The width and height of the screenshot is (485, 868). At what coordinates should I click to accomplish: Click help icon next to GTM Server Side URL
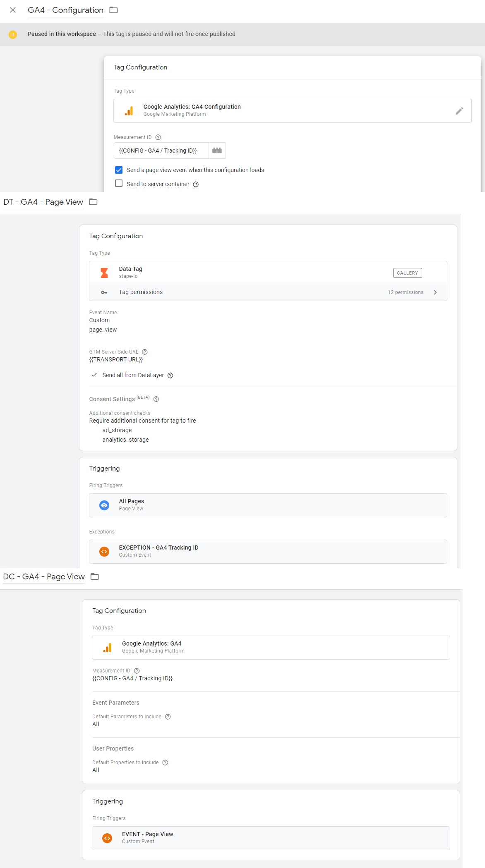point(145,352)
